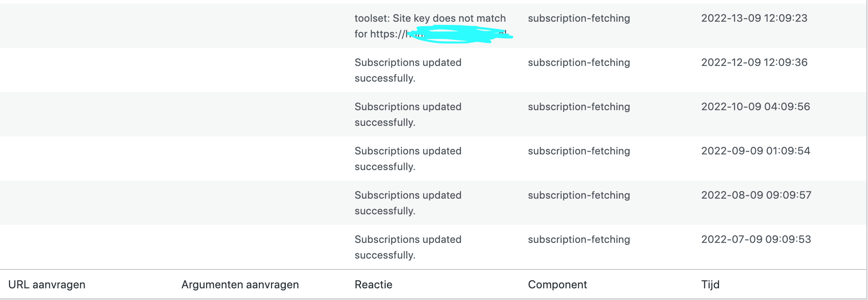Select timestamp 2022-09-09 01:09:54
The height and width of the screenshot is (300, 868).
click(755, 151)
